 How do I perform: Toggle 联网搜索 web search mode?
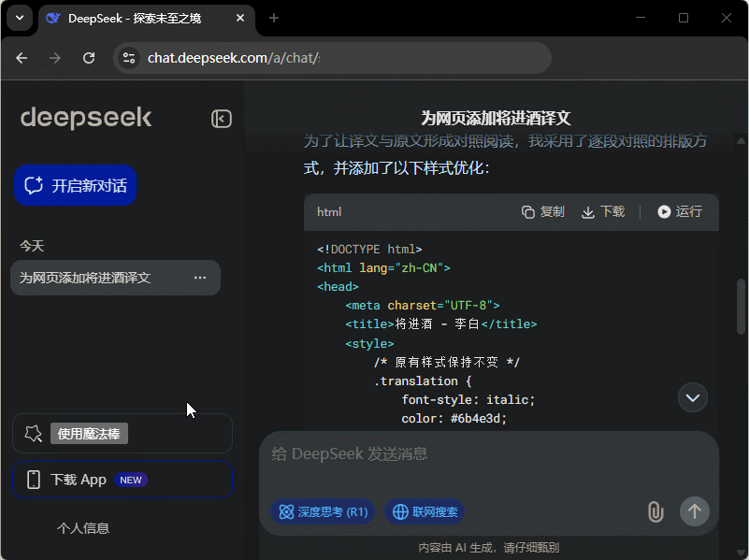click(x=425, y=512)
